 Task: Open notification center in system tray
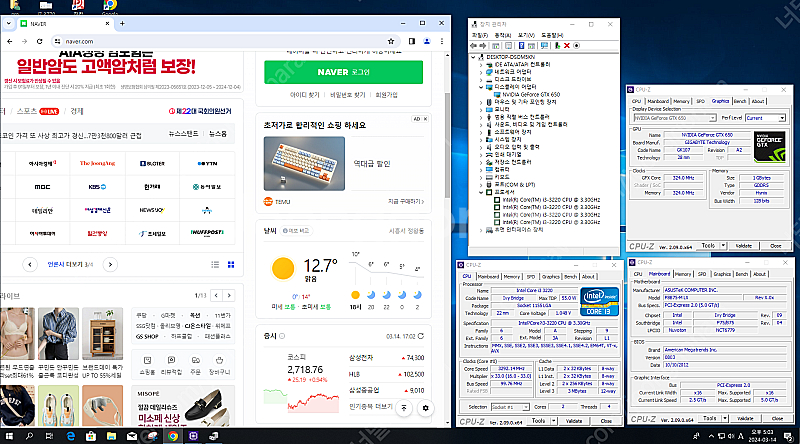point(789,436)
